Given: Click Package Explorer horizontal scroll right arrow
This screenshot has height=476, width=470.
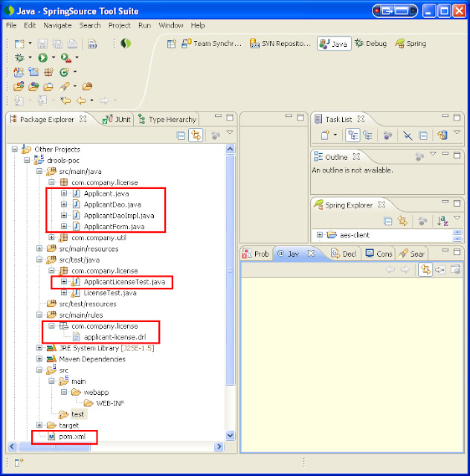Looking at the screenshot, I should tap(219, 446).
